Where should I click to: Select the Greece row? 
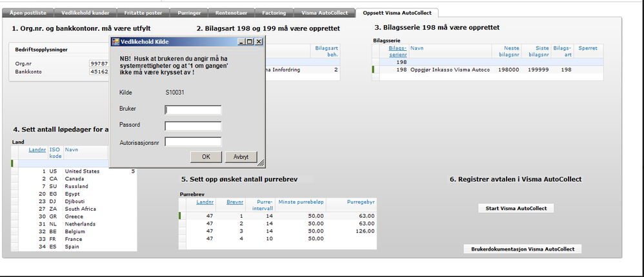click(74, 216)
